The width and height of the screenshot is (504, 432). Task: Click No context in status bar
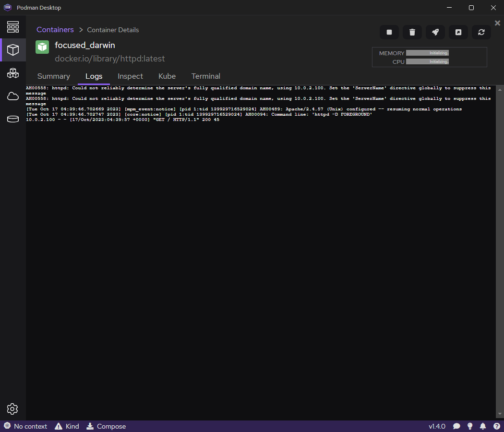(26, 426)
